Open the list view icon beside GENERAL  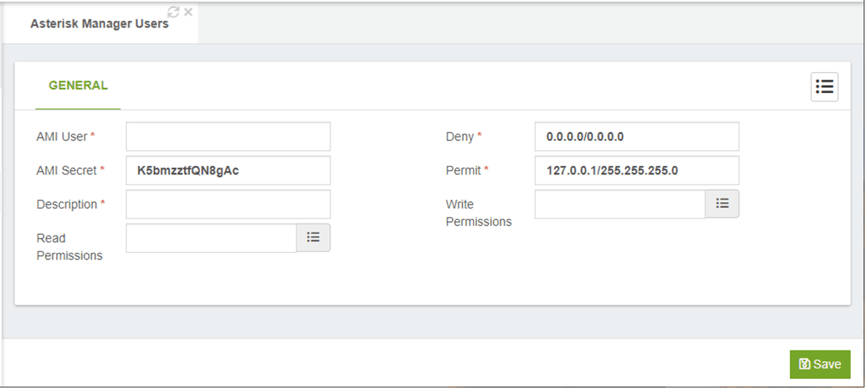point(824,87)
